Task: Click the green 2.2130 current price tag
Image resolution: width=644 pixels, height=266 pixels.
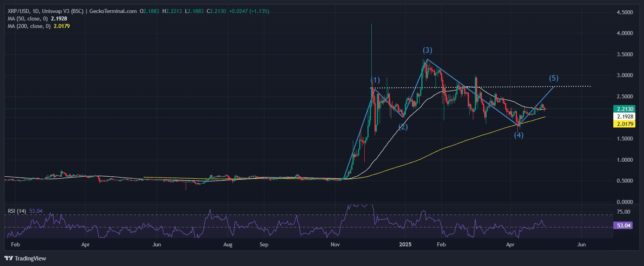Action: (x=625, y=109)
